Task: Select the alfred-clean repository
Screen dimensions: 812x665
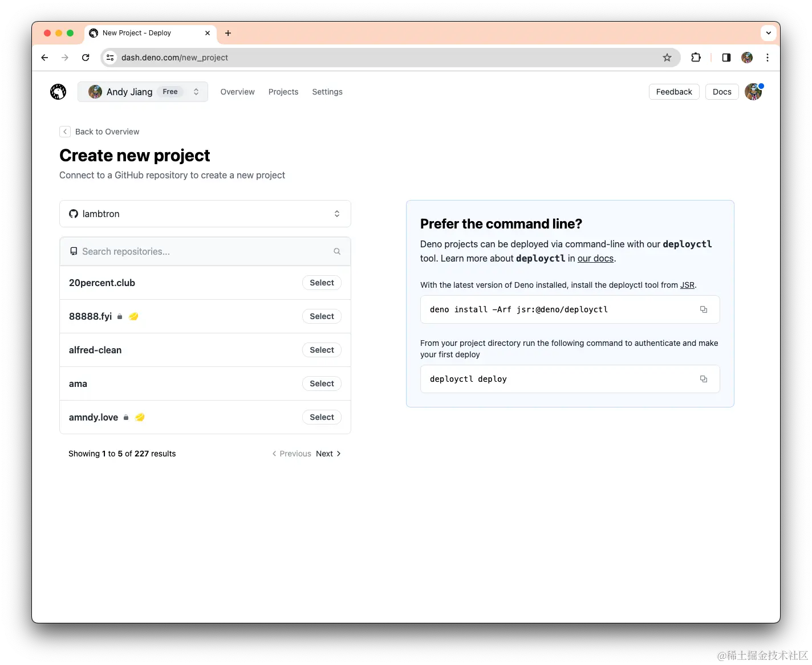Action: tap(322, 350)
